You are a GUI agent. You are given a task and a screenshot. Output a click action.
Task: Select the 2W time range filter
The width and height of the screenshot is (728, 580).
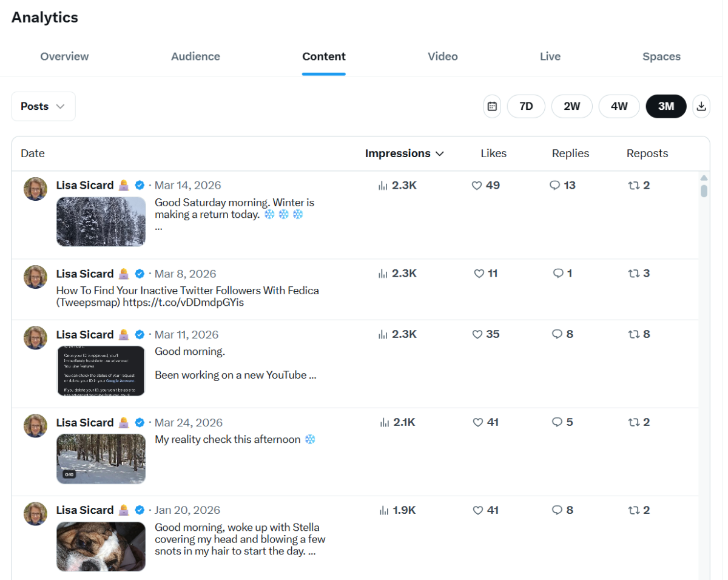[571, 106]
